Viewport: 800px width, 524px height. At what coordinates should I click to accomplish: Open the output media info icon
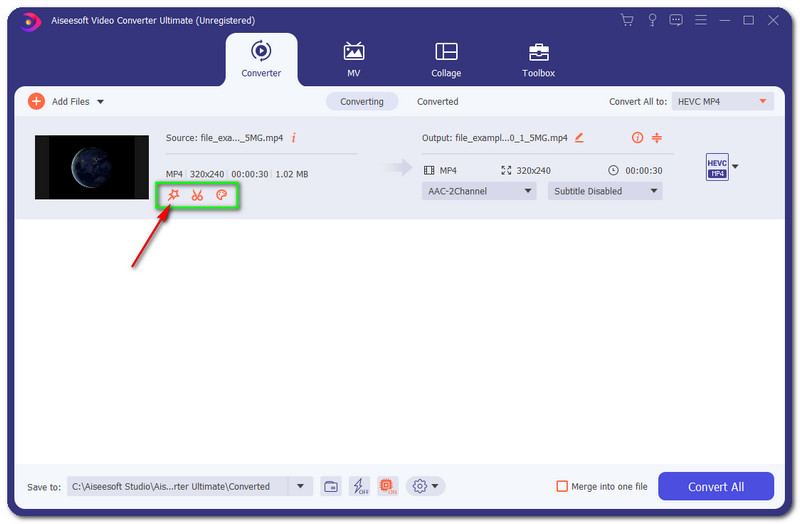636,138
